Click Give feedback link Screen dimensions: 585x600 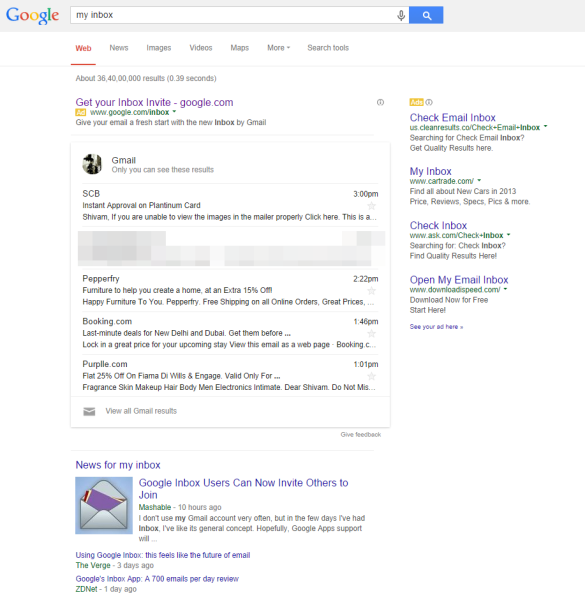click(361, 435)
